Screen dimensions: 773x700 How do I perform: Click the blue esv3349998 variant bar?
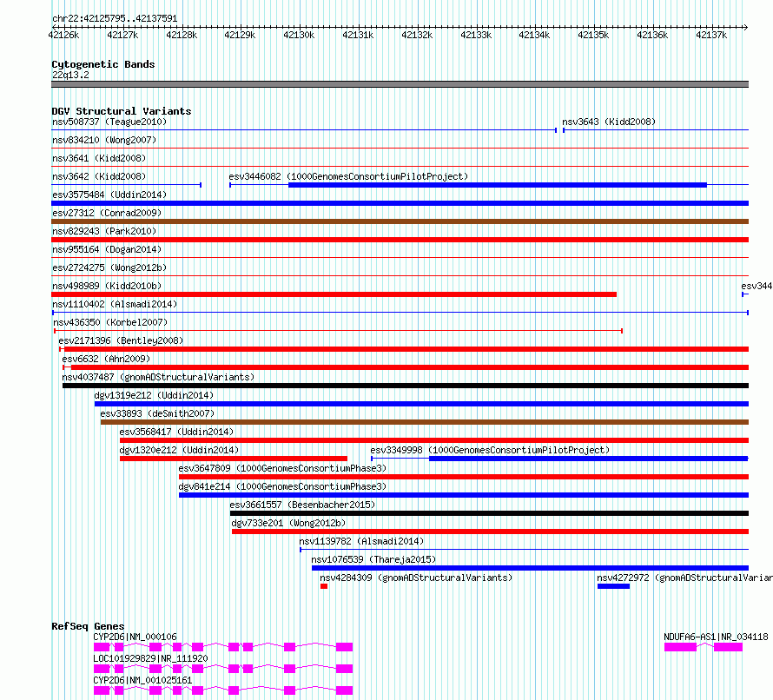tap(589, 459)
